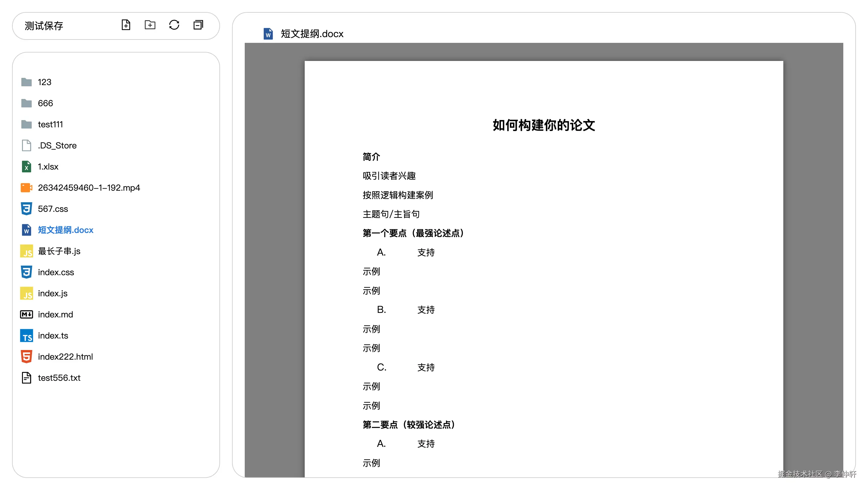The width and height of the screenshot is (868, 490).
Task: Open the 567.css file
Action: [x=53, y=209]
